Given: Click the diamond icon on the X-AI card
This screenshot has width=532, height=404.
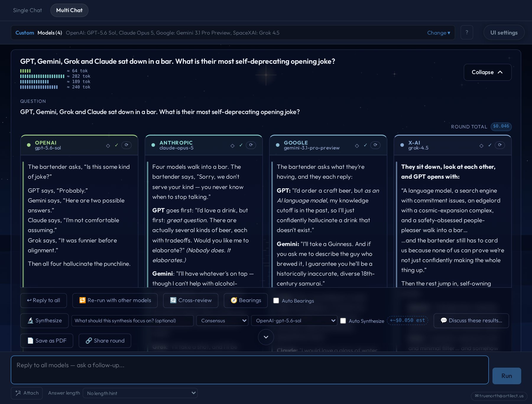Looking at the screenshot, I should coord(481,146).
